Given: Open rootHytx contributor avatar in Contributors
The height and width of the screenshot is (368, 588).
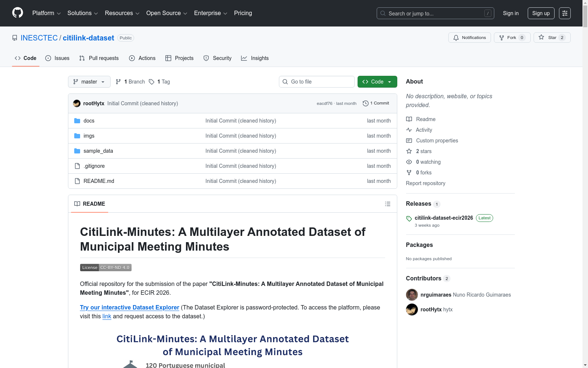Looking at the screenshot, I should click(412, 309).
